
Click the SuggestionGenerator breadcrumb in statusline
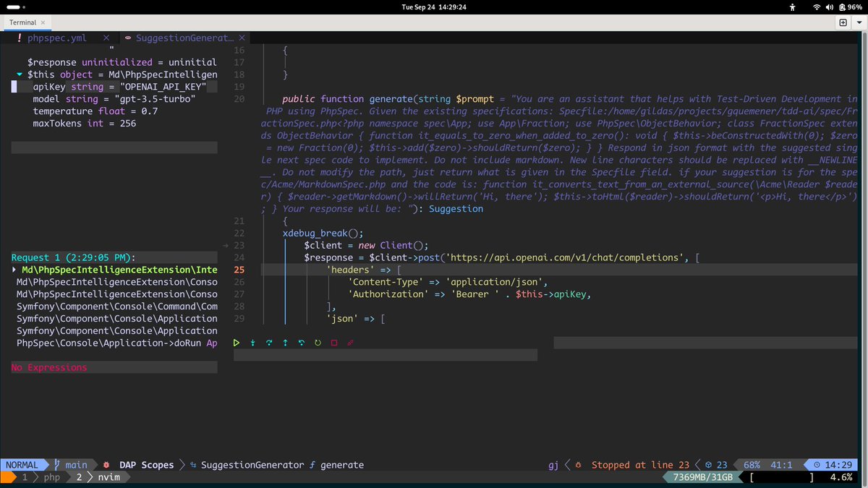click(252, 465)
